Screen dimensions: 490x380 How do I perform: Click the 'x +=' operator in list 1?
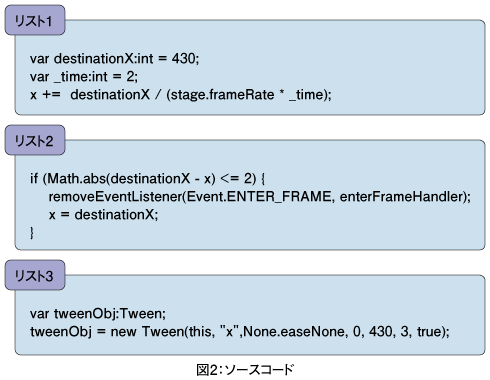(x=45, y=95)
